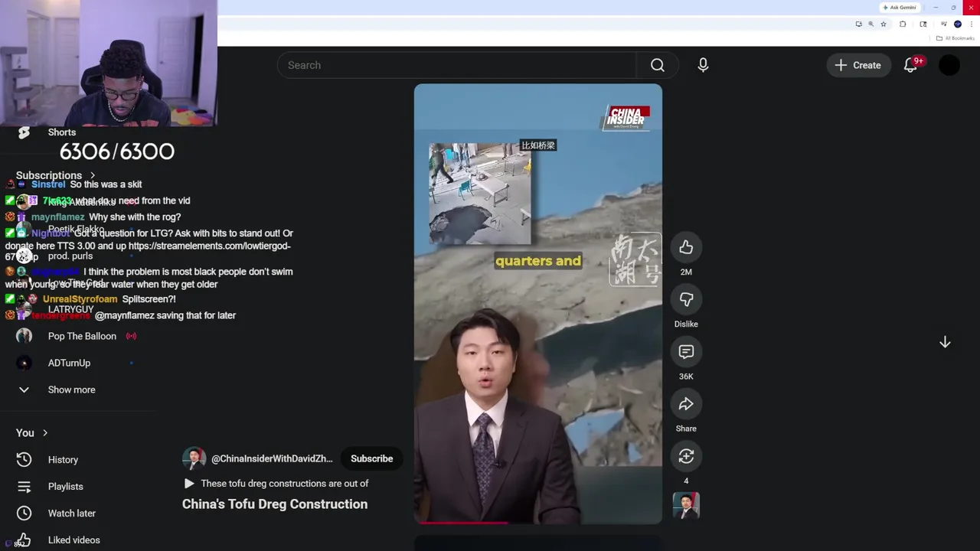
Task: Open the 36K comments panel
Action: click(x=686, y=351)
